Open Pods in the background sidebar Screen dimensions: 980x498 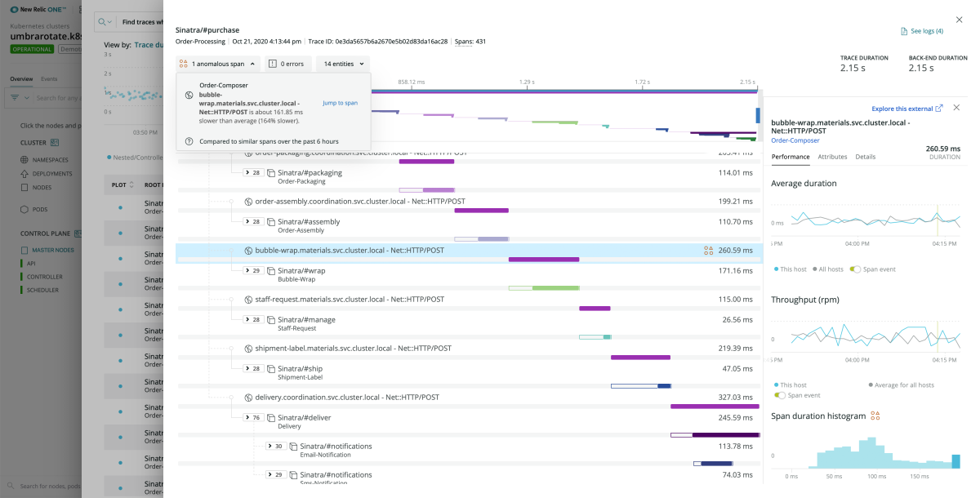[39, 209]
